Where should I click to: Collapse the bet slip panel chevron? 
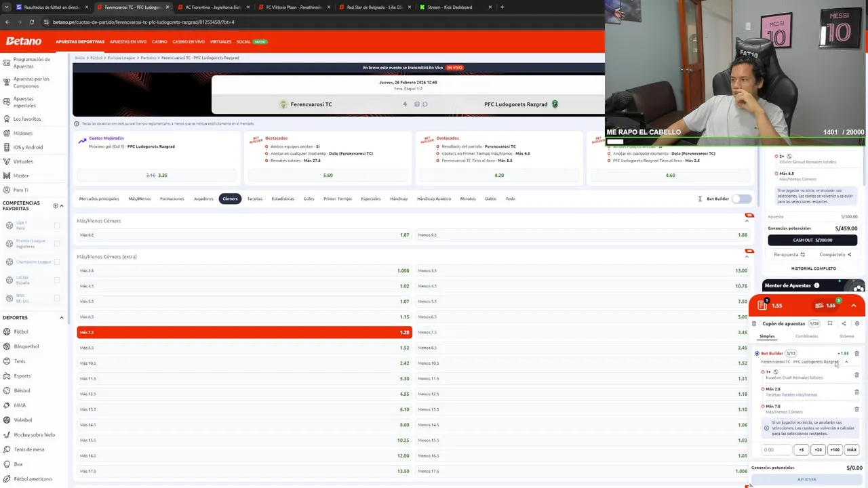[854, 306]
